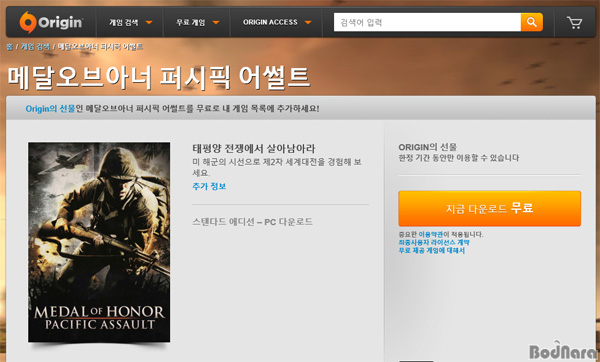Image resolution: width=600 pixels, height=362 pixels.
Task: Open the 추가 정보 link
Action: (209, 186)
